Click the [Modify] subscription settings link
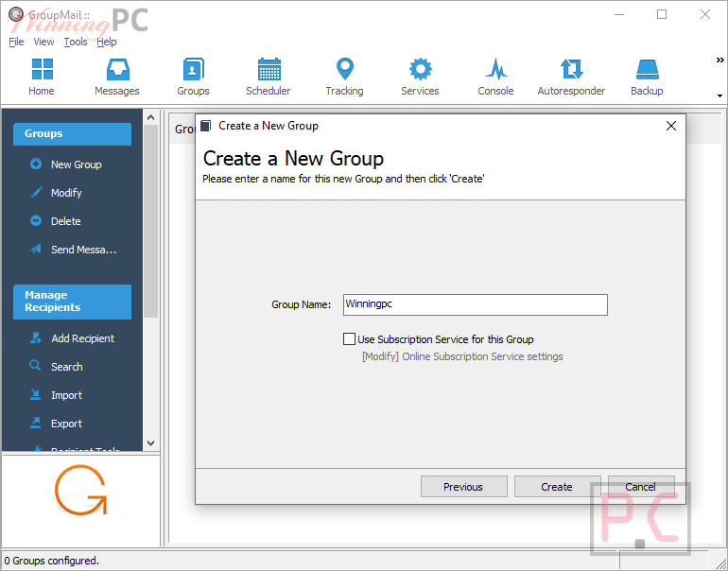The image size is (728, 571). [x=380, y=356]
